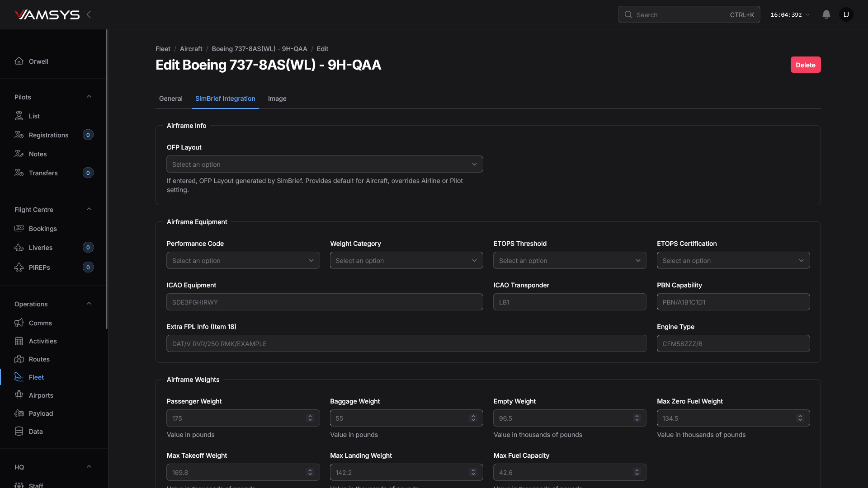The height and width of the screenshot is (488, 868).
Task: Open Comms megaphone icon
Action: pos(19,323)
